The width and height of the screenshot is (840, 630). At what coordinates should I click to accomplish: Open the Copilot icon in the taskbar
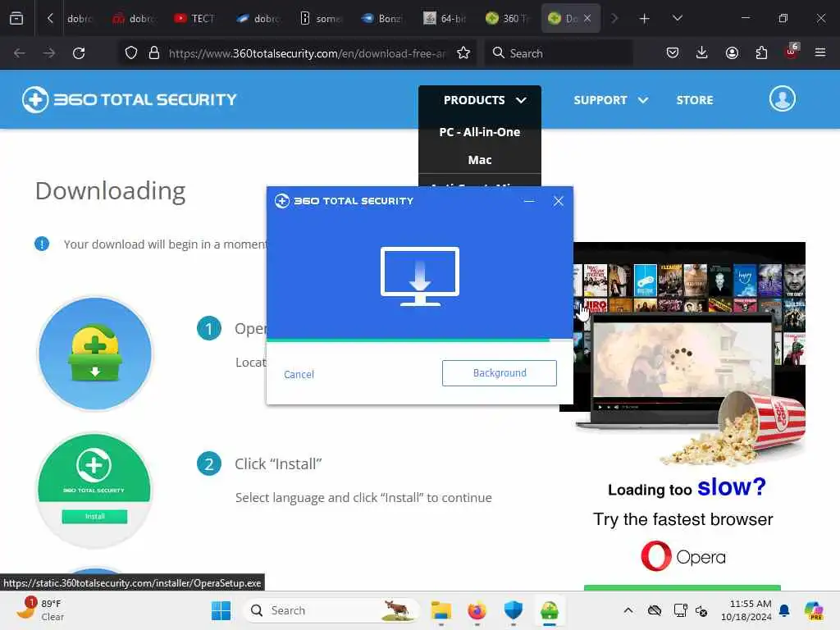(814, 610)
